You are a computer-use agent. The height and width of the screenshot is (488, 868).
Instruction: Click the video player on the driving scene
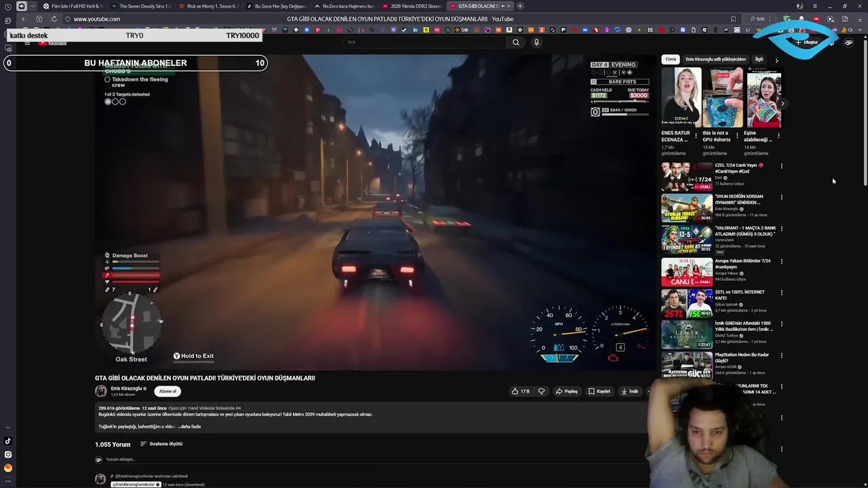click(376, 212)
